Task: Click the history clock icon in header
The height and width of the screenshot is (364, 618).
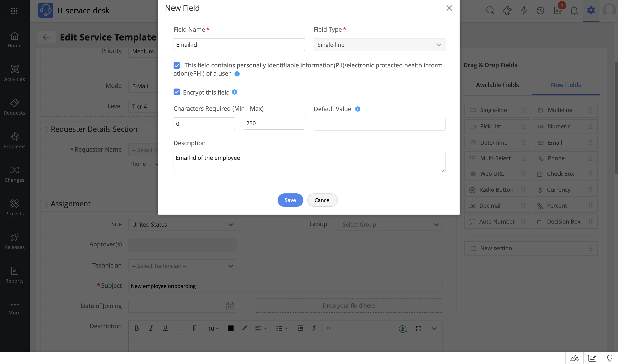Action: (x=540, y=11)
